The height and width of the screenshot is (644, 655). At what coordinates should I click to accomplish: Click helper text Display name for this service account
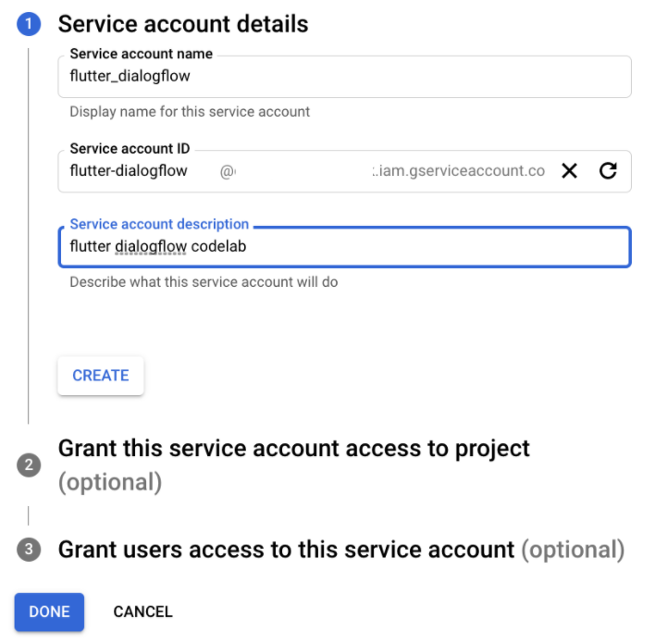tap(190, 112)
